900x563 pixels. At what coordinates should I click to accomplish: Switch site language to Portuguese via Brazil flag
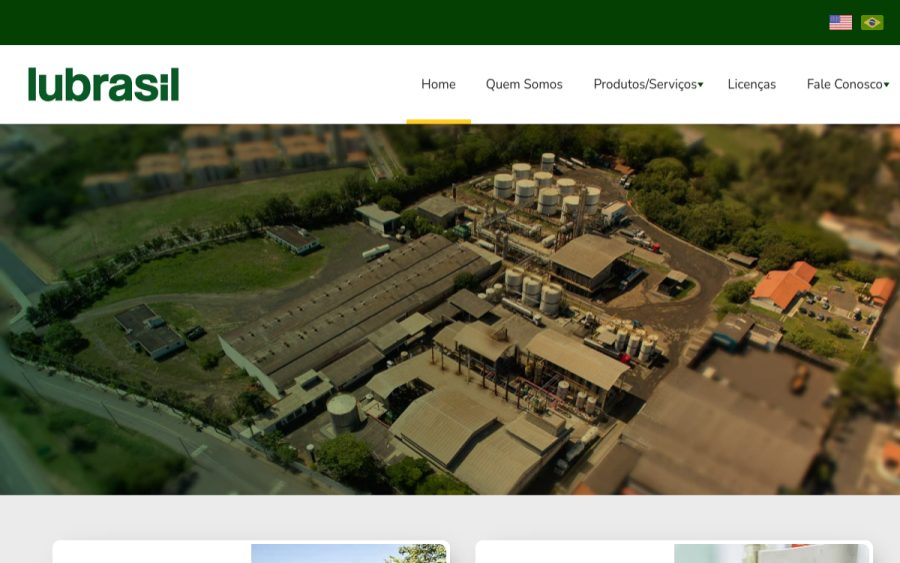872,22
